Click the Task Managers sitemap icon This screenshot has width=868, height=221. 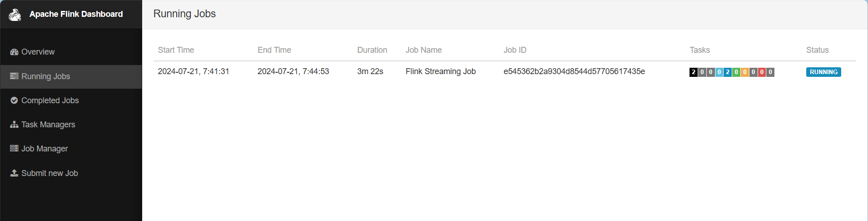pyautogui.click(x=14, y=125)
